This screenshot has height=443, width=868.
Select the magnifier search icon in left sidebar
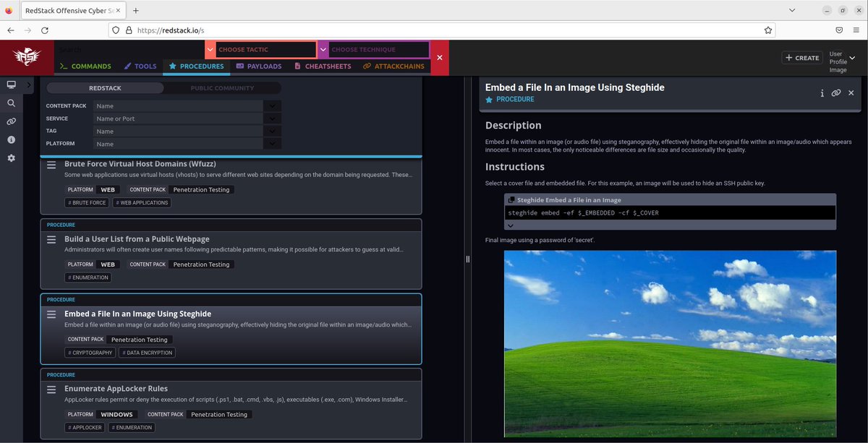pos(10,103)
